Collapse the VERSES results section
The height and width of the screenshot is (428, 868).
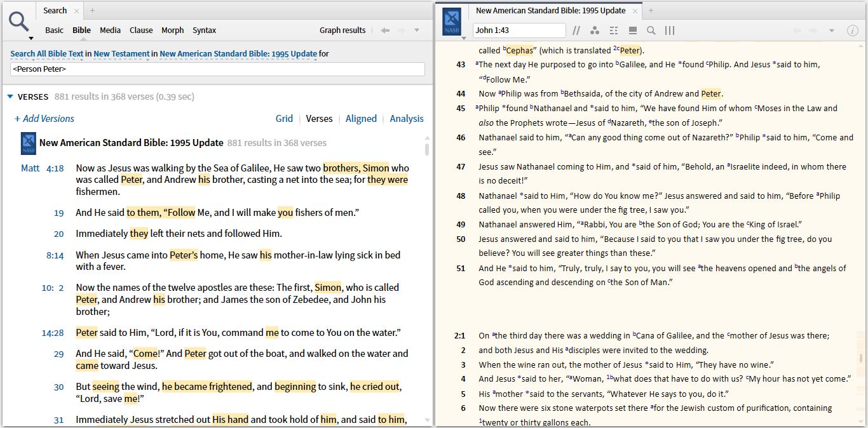pyautogui.click(x=10, y=97)
